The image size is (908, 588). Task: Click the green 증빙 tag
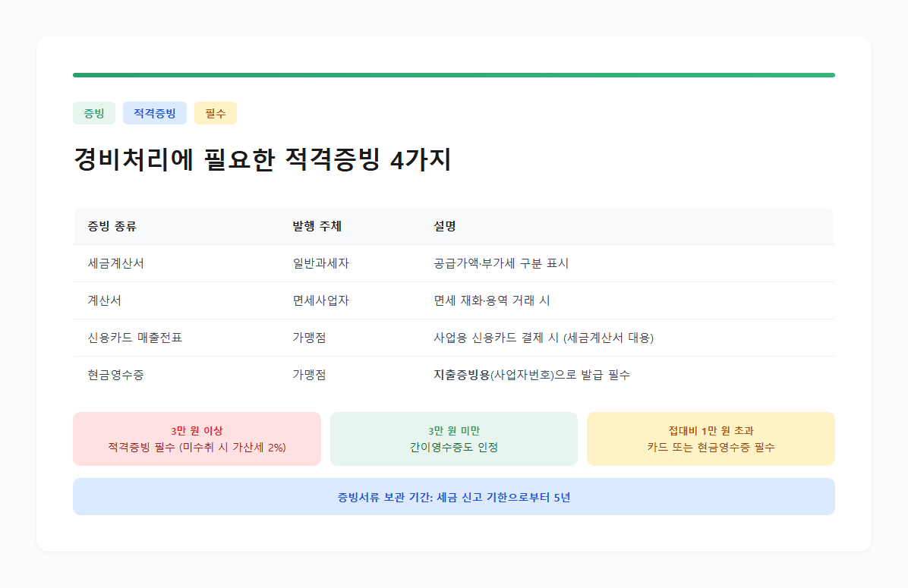pos(94,113)
